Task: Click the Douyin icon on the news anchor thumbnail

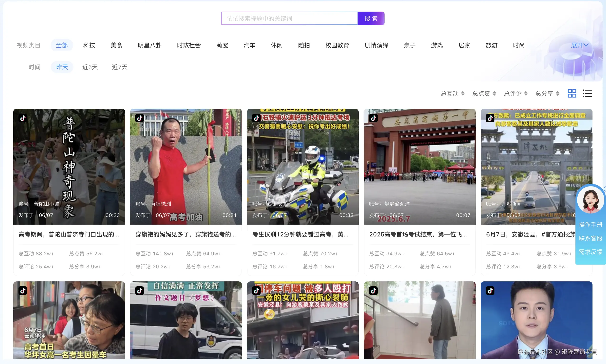Action: [x=490, y=291]
